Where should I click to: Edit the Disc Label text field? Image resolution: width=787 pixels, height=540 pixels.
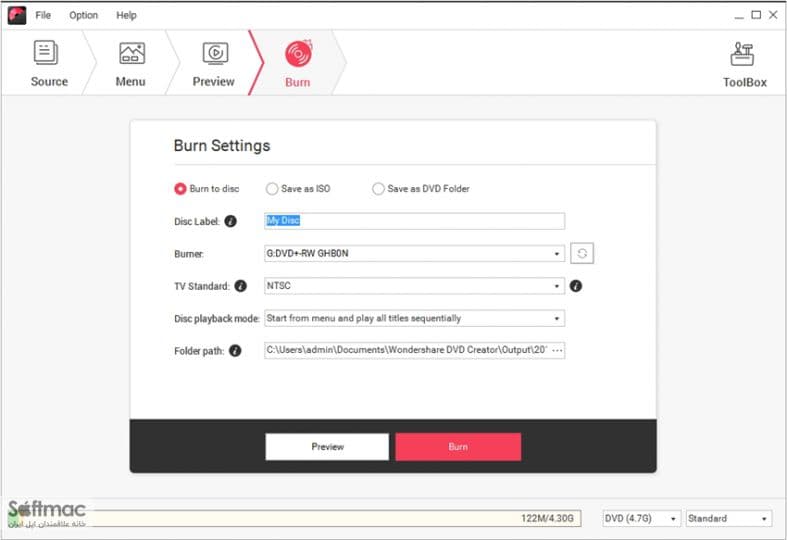(415, 221)
